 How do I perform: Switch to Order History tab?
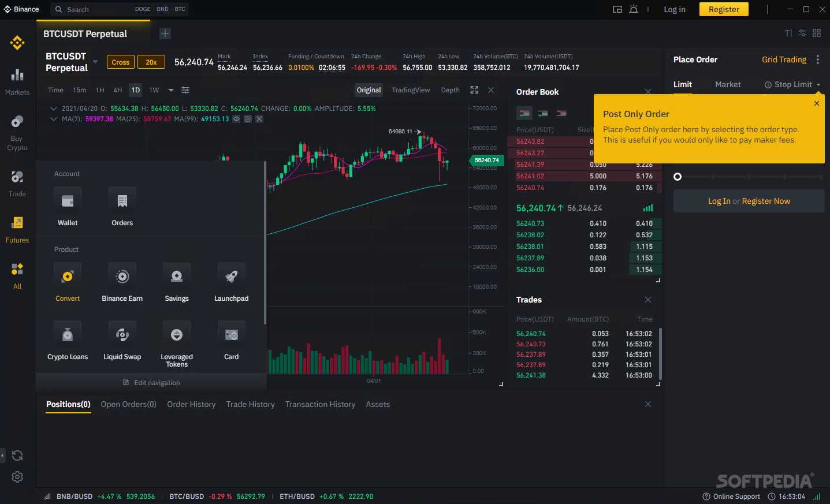(x=191, y=405)
